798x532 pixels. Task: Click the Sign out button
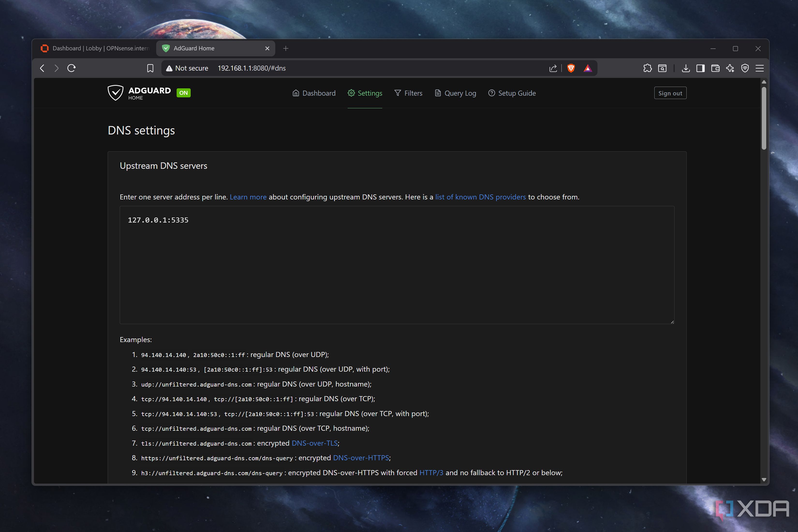[670, 93]
